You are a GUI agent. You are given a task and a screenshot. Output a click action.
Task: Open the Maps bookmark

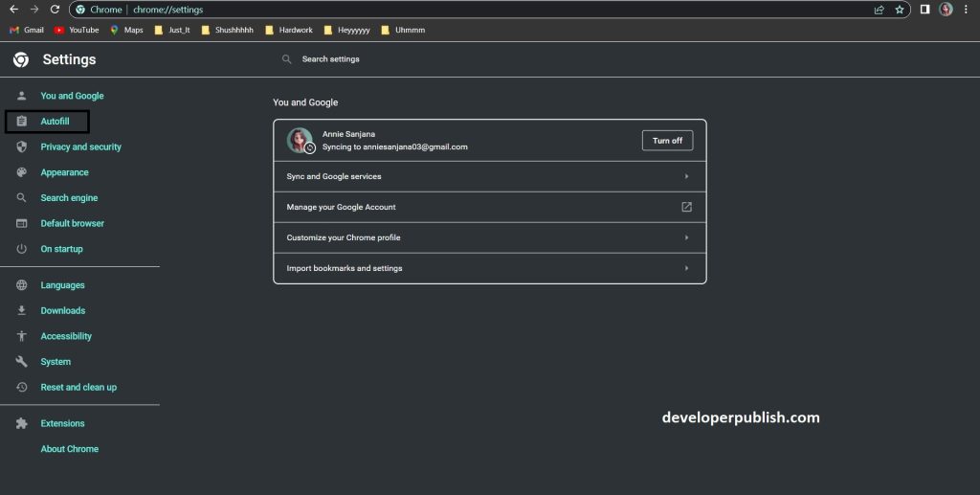pos(127,30)
